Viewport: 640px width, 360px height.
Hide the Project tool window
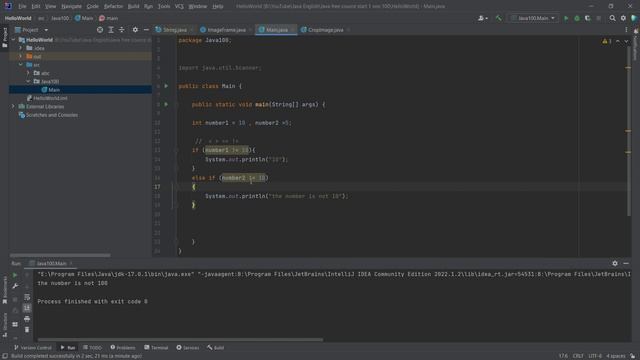[146, 30]
